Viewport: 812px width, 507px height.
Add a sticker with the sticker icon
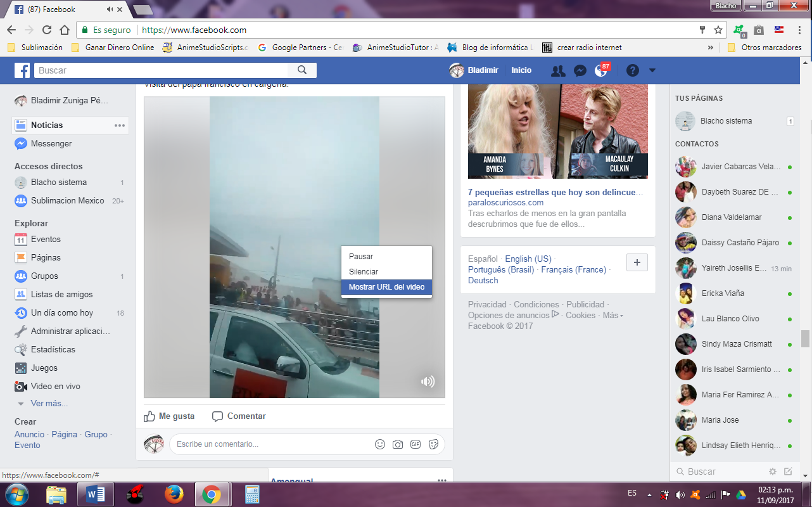pyautogui.click(x=433, y=444)
